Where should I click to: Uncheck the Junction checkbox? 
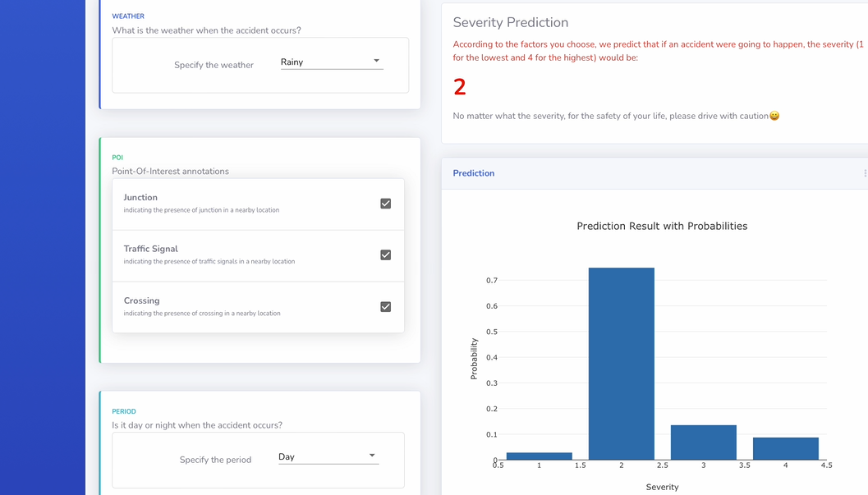[385, 204]
